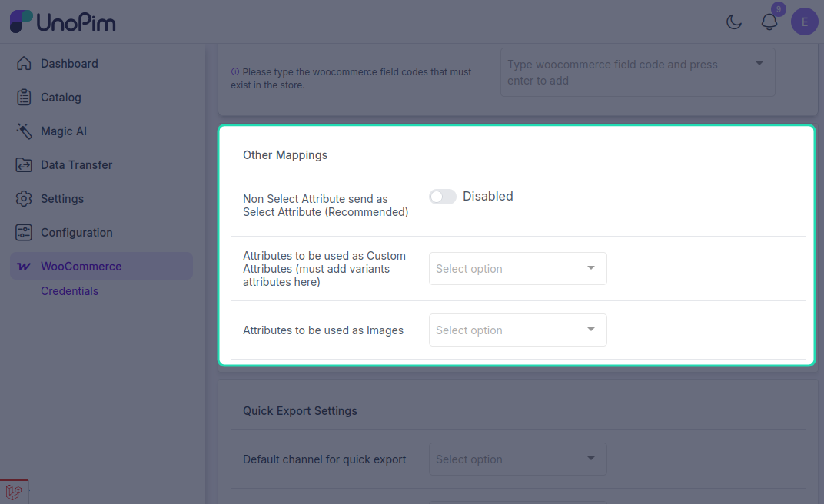The height and width of the screenshot is (504, 824).
Task: Click the Disabled toggle label
Action: click(x=487, y=197)
